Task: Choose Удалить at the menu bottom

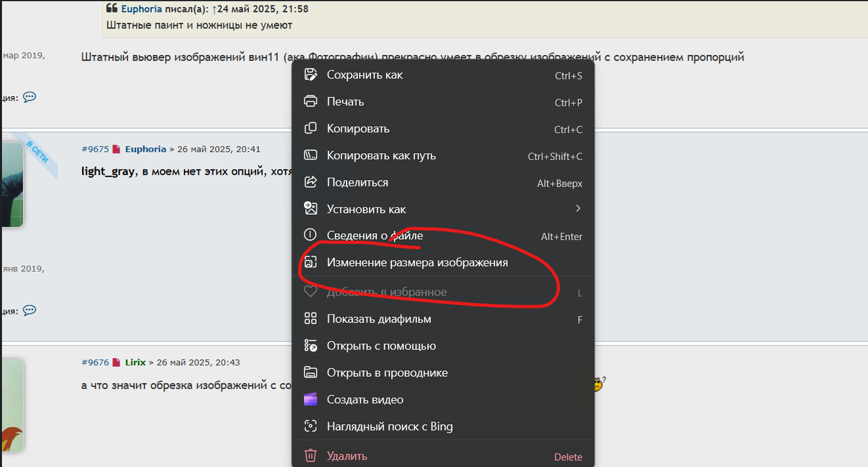Action: [x=443, y=455]
